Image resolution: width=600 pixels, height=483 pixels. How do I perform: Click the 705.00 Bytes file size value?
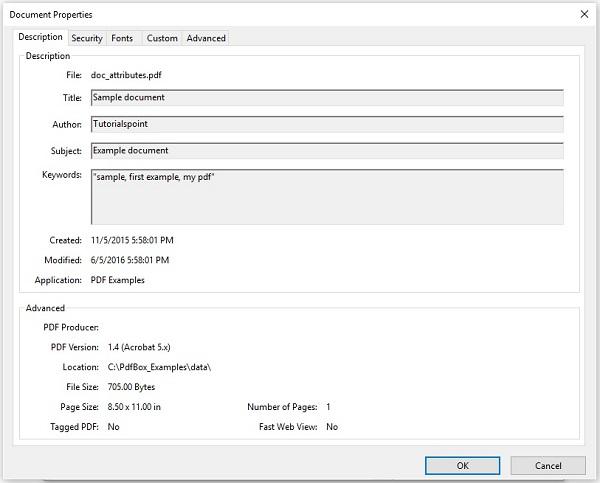(131, 387)
